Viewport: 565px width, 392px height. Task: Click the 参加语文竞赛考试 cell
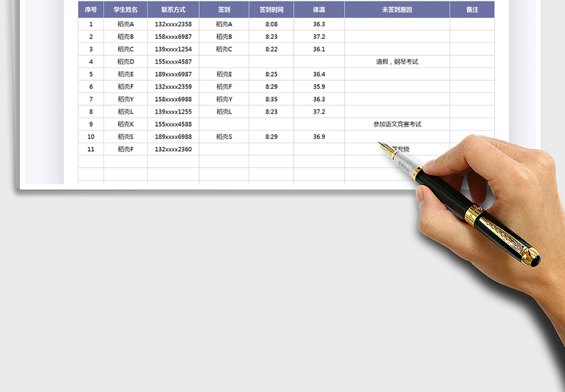pyautogui.click(x=397, y=124)
